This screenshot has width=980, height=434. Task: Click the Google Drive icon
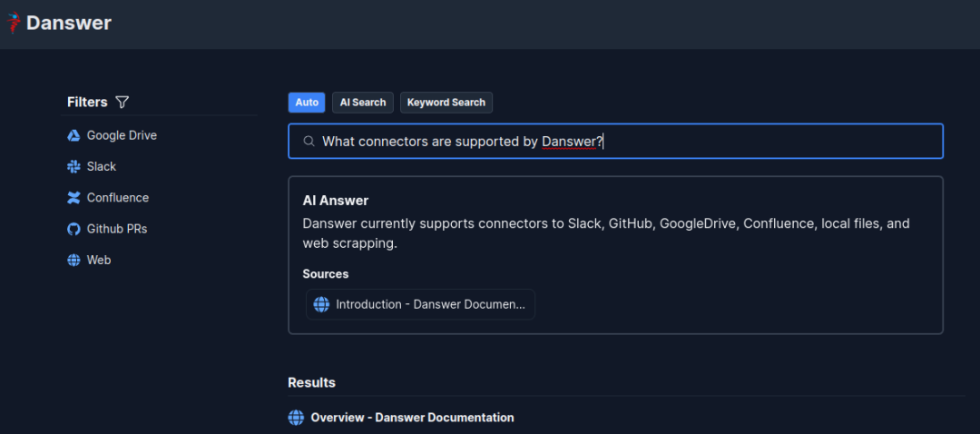click(74, 135)
